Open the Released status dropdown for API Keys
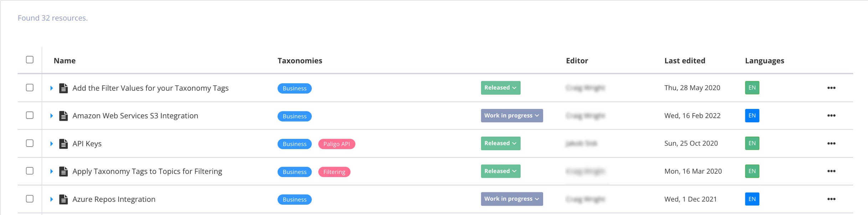 coord(500,143)
